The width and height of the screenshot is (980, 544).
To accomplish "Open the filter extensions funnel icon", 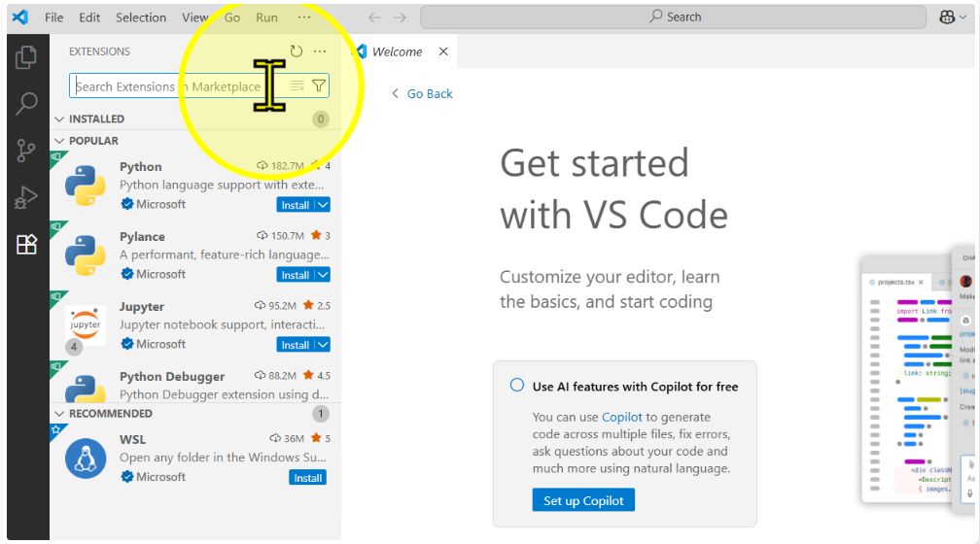I will coord(318,86).
